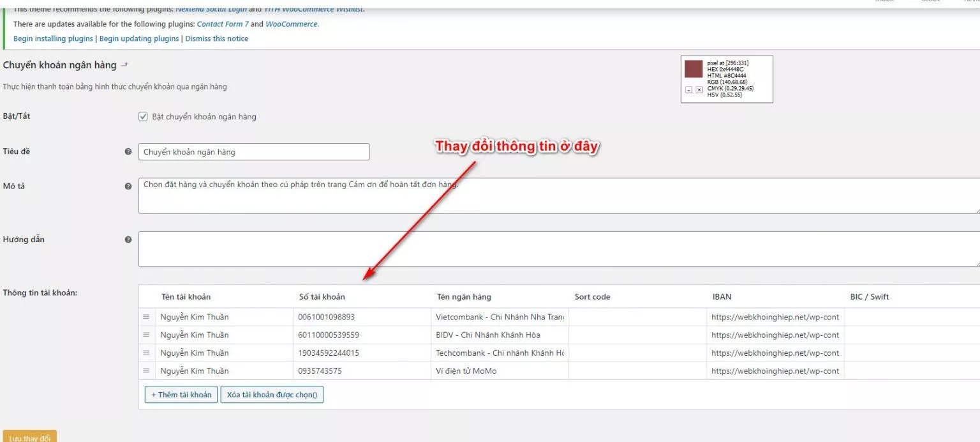Dismiss the plugin notice via Dismiss this notice

pyautogui.click(x=217, y=38)
